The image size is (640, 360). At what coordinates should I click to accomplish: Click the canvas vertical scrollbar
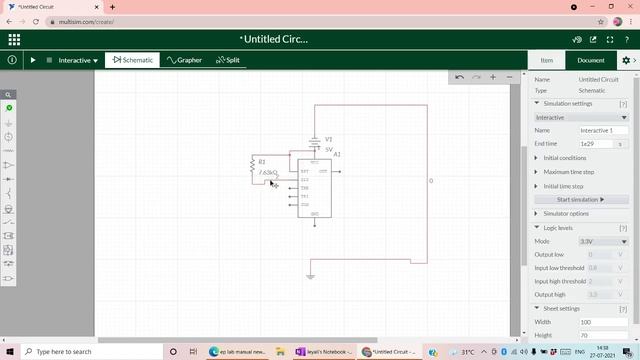click(524, 205)
